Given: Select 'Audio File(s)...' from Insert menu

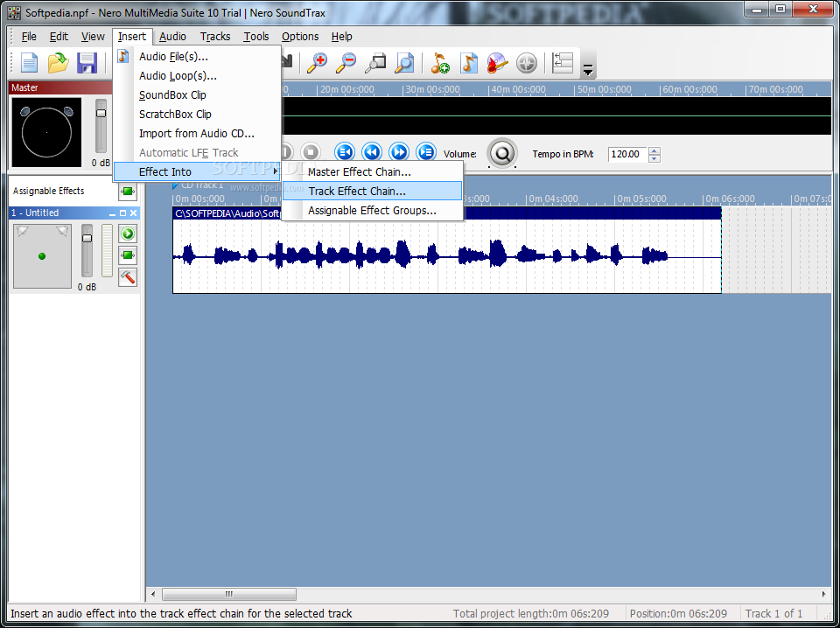Looking at the screenshot, I should click(197, 57).
